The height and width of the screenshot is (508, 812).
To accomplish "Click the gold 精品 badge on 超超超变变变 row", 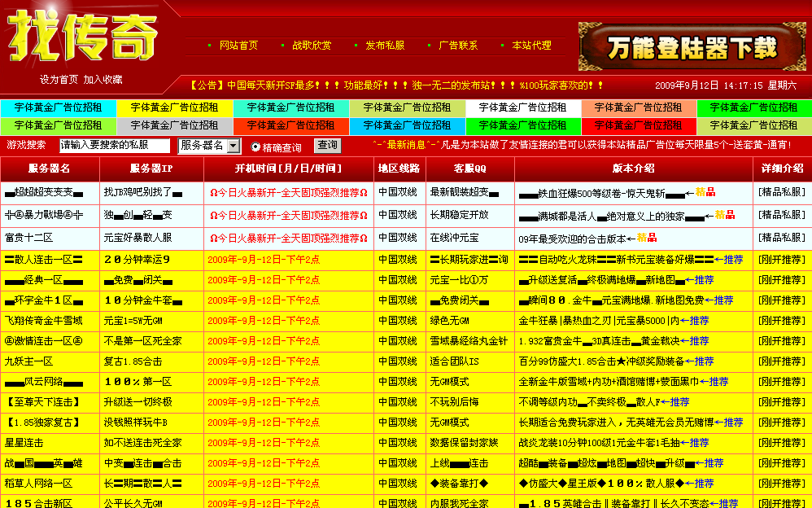I will 705,193.
